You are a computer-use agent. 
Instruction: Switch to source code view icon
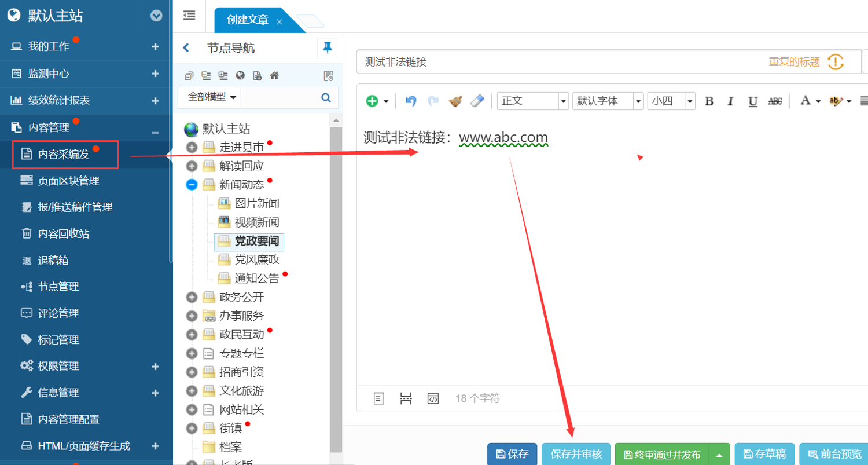[433, 398]
